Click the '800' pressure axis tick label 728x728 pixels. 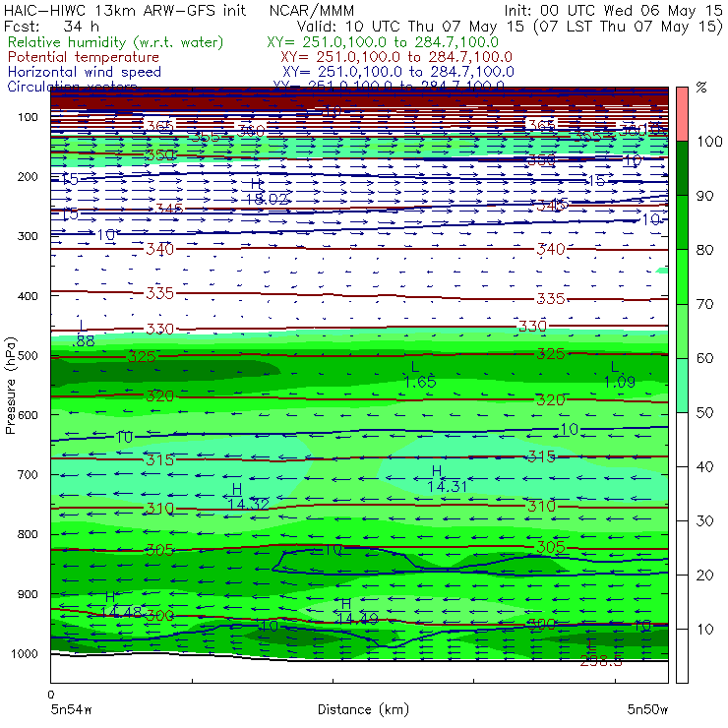(x=28, y=534)
